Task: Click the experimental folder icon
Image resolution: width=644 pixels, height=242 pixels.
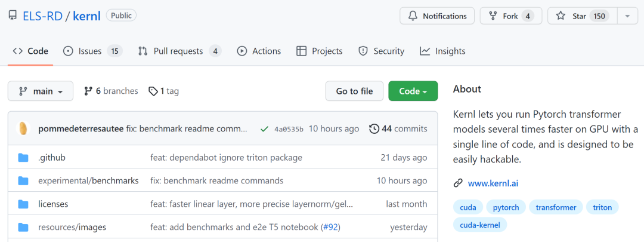Action: 23,181
